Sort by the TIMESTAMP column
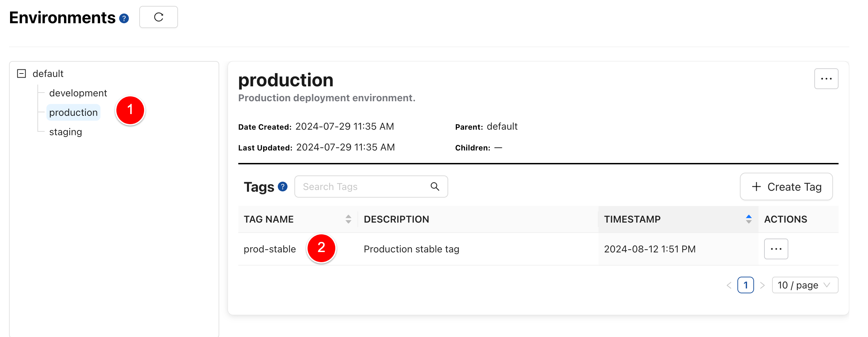868x337 pixels. pyautogui.click(x=678, y=219)
